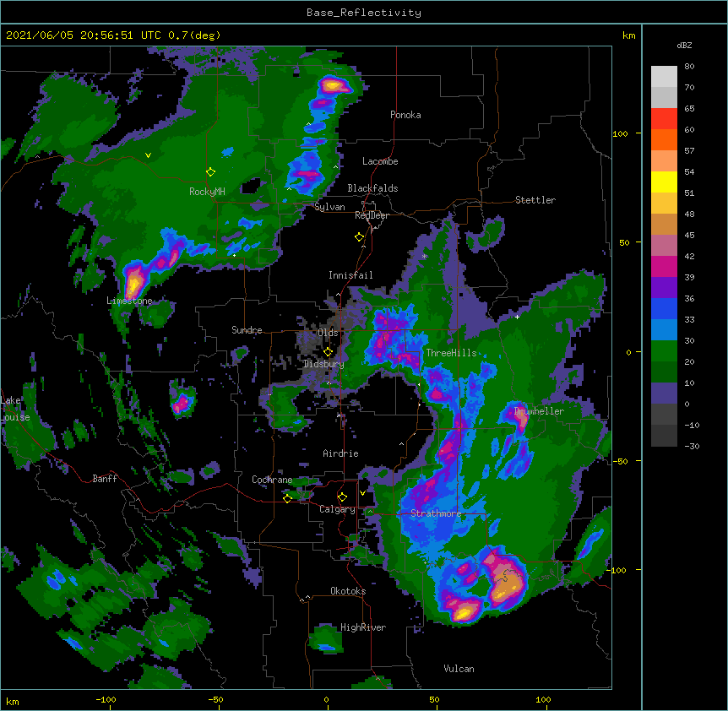Click the RedDeer city label

pyautogui.click(x=372, y=215)
